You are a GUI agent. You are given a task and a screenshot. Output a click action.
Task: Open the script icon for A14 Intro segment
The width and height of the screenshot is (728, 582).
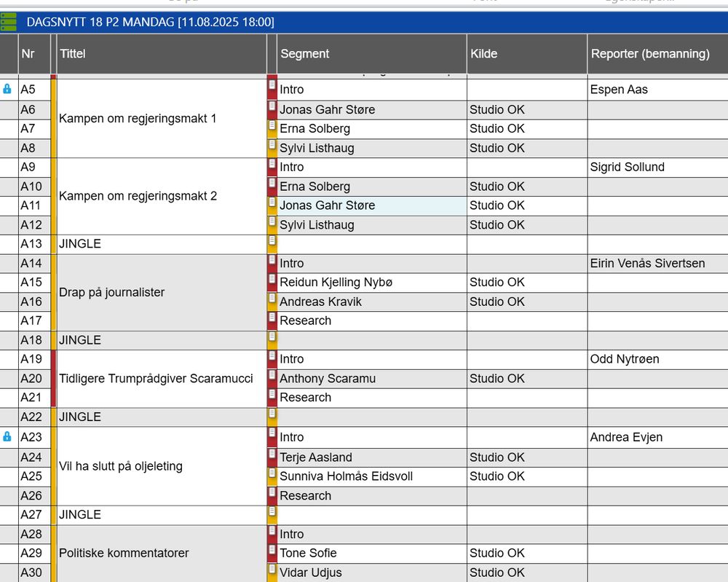click(272, 259)
